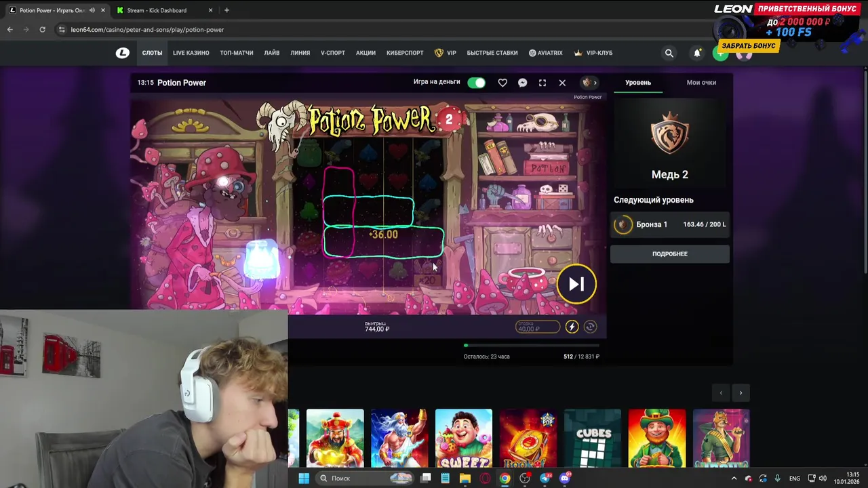Open the 'КИБЕРСПОРТ' menu item

405,53
